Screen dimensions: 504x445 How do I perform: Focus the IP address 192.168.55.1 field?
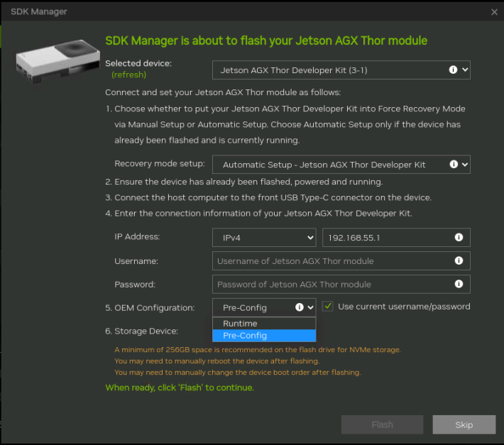click(396, 238)
